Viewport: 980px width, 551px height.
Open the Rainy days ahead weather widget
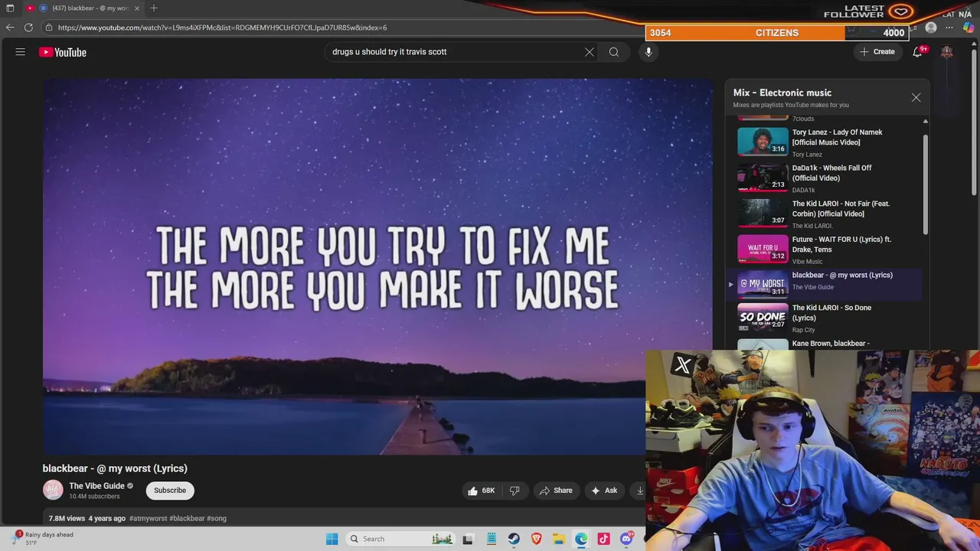coord(44,539)
